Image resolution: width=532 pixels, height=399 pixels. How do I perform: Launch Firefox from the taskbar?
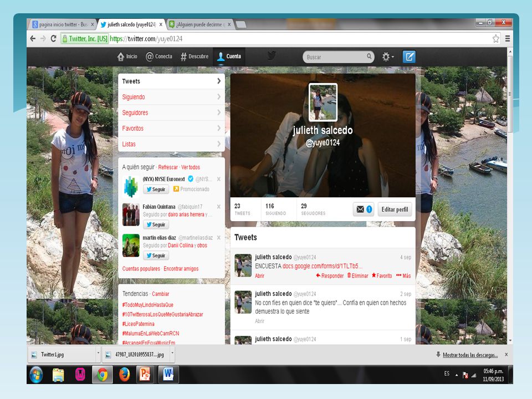(x=125, y=375)
